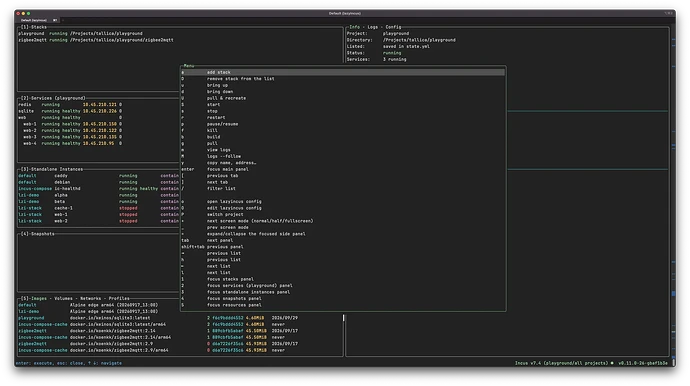Select the ic-healthd instance row
The height and width of the screenshot is (386, 690).
(99, 188)
